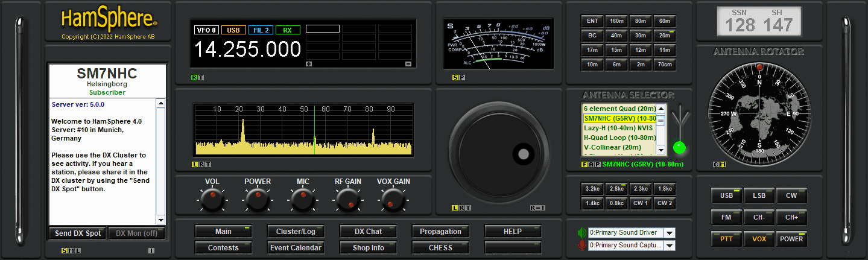Toggle the PTT transmit button
Viewport: 868px width, 260px height.
coord(726,239)
